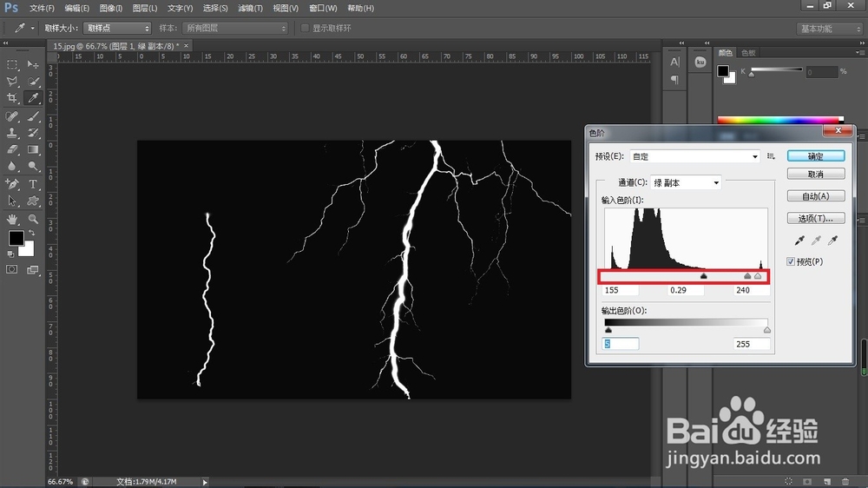Select the Eraser tool
This screenshot has width=868, height=488.
[12, 149]
